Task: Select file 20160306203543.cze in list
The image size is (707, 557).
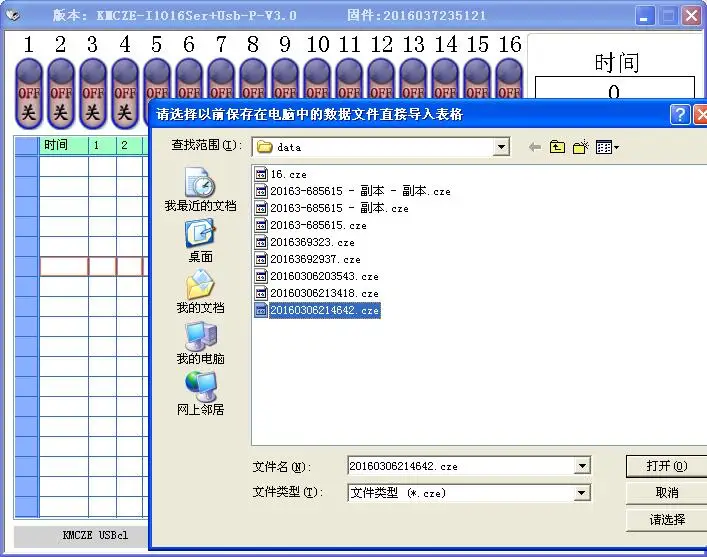Action: [317, 276]
